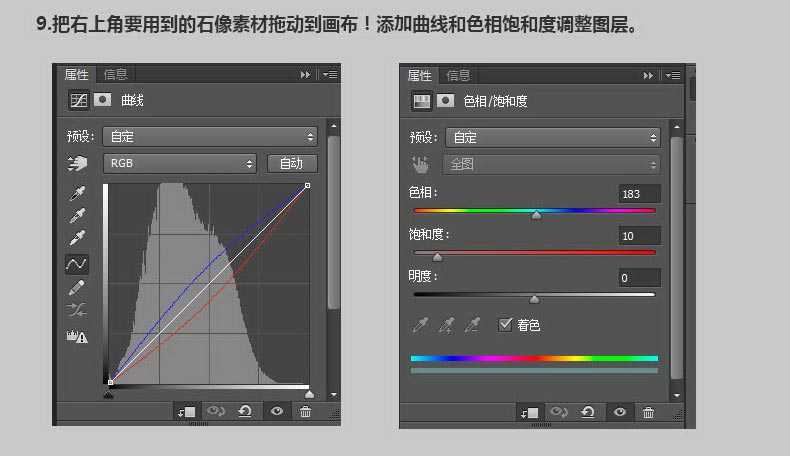Click the on-image adjustment hand in Curves

pos(77,163)
